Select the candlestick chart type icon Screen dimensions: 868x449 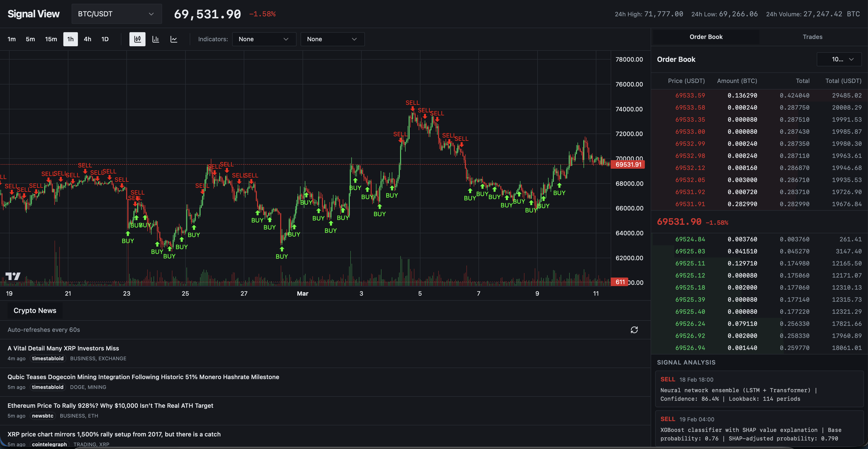coord(137,39)
